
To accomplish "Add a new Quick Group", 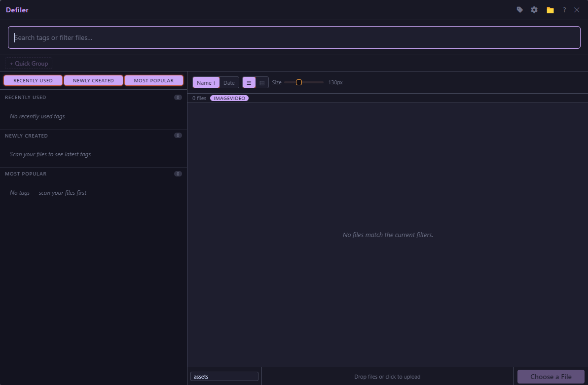I will tap(29, 64).
